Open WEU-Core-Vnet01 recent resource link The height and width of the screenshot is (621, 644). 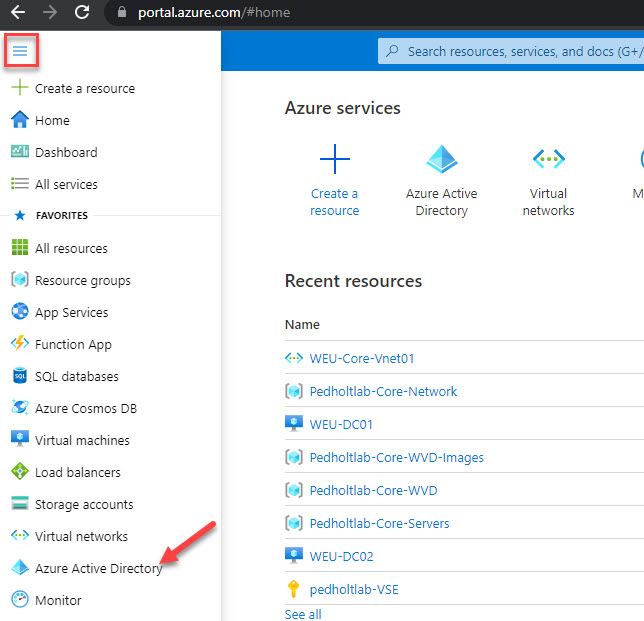pos(361,359)
